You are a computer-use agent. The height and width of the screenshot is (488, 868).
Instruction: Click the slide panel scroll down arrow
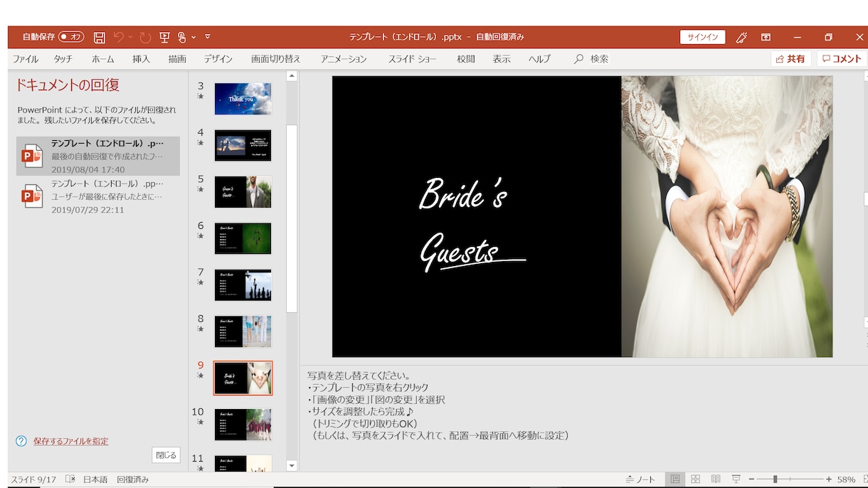tap(291, 465)
